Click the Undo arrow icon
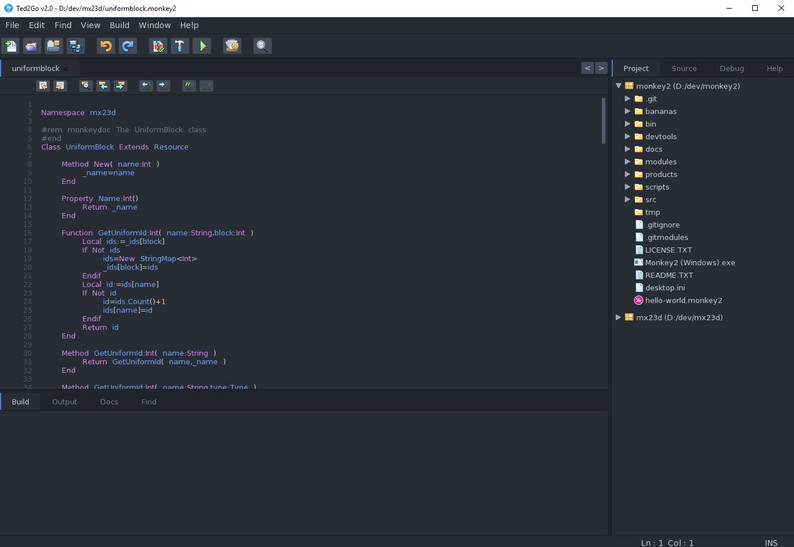This screenshot has height=547, width=794. click(105, 46)
